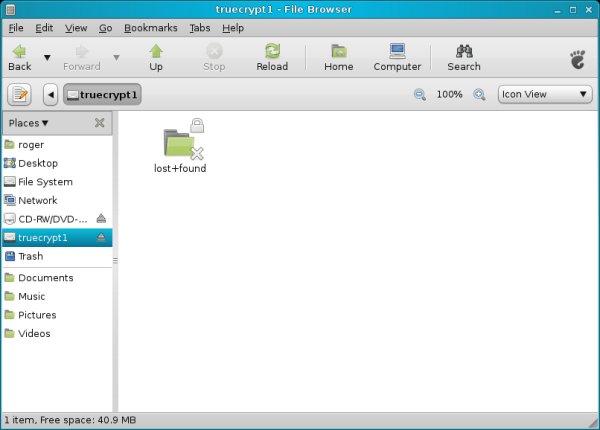Go back using the Back arrow
This screenshot has height=430, width=600.
point(20,58)
